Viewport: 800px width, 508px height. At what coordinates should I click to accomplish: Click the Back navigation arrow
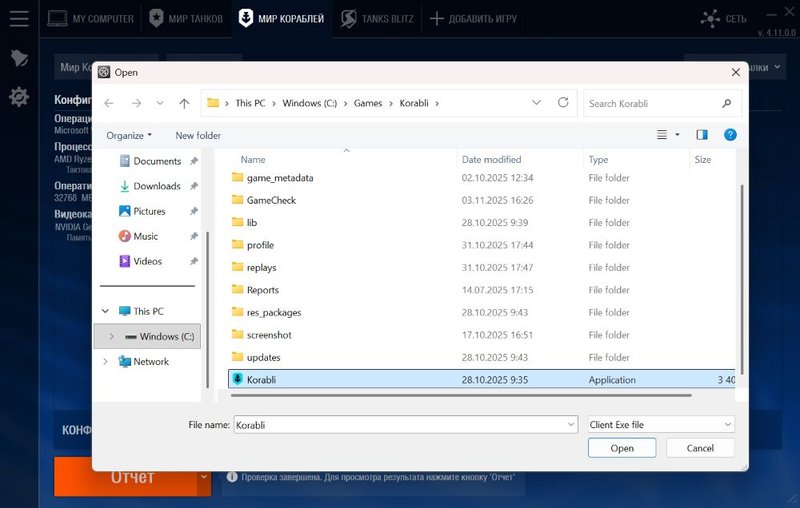click(x=109, y=103)
